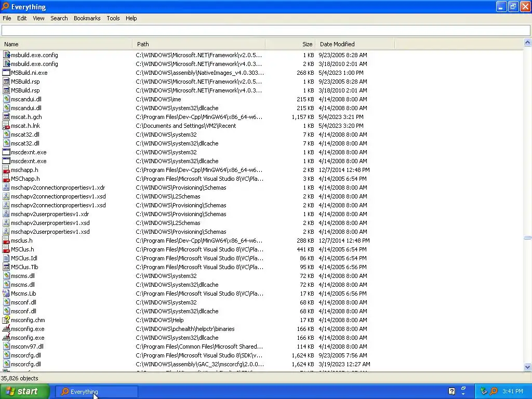532x399 pixels.
Task: Open the Bookmarks menu
Action: [x=87, y=18]
